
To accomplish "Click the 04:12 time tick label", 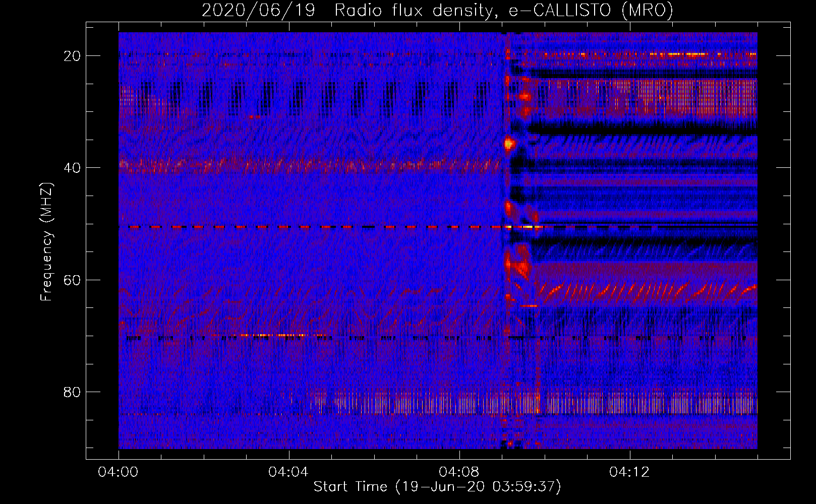I will click(629, 472).
